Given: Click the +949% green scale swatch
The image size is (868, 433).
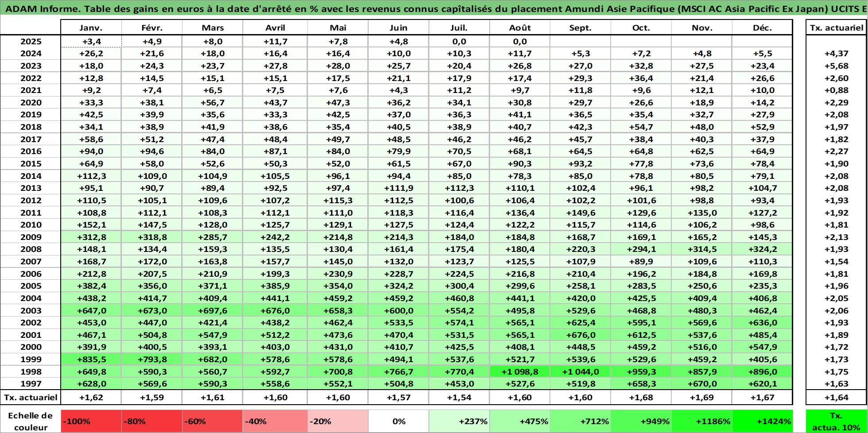Looking at the screenshot, I should pyautogui.click(x=641, y=421).
